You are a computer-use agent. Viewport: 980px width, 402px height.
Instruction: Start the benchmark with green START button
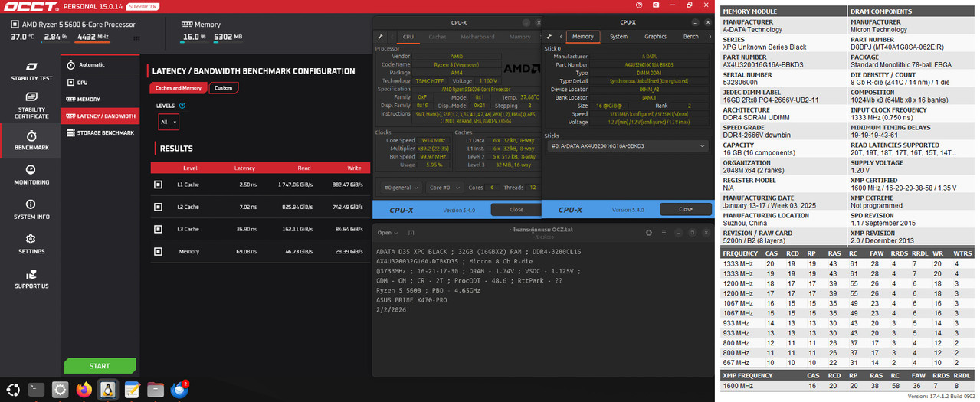[x=100, y=366]
